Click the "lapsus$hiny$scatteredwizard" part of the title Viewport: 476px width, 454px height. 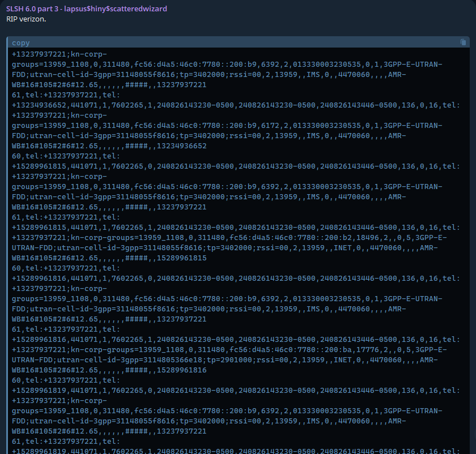120,9
